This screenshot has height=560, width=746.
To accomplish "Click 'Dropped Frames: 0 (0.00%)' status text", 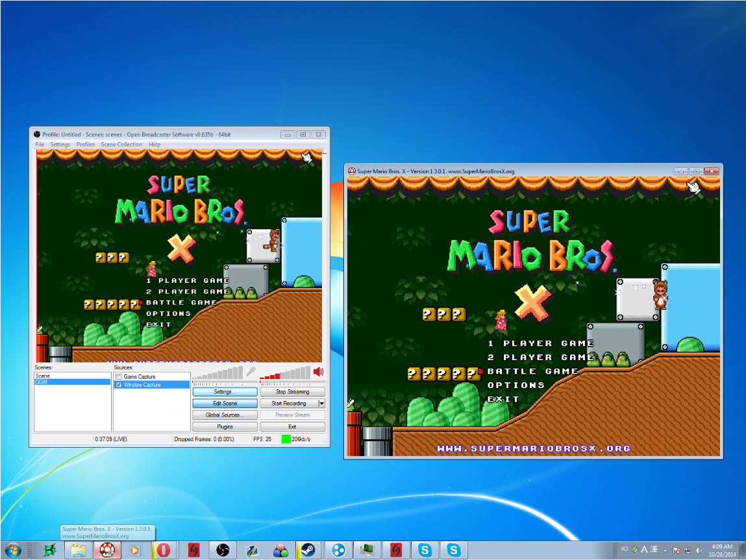I will click(204, 439).
